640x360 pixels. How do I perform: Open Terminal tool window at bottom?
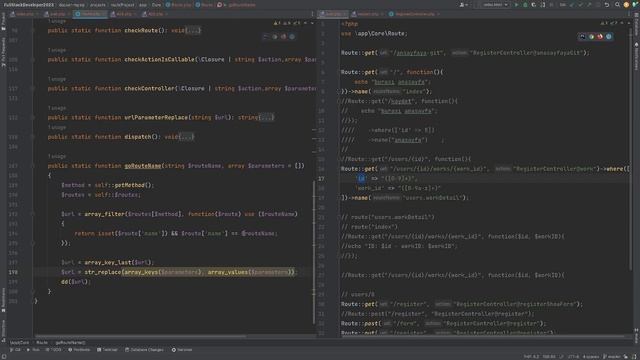coord(107,350)
